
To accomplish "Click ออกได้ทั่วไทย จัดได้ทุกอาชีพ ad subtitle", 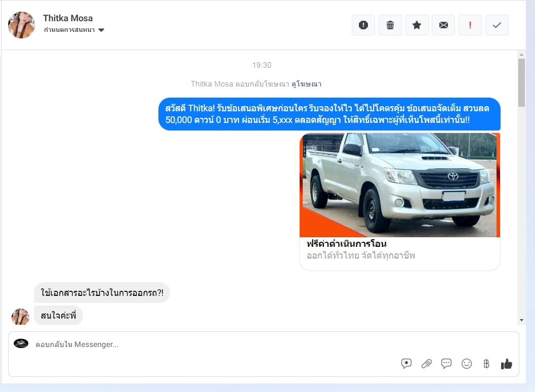I will coord(361,255).
